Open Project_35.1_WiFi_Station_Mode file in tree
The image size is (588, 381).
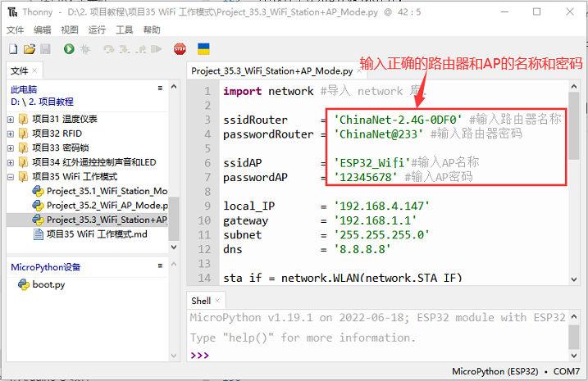tap(107, 191)
